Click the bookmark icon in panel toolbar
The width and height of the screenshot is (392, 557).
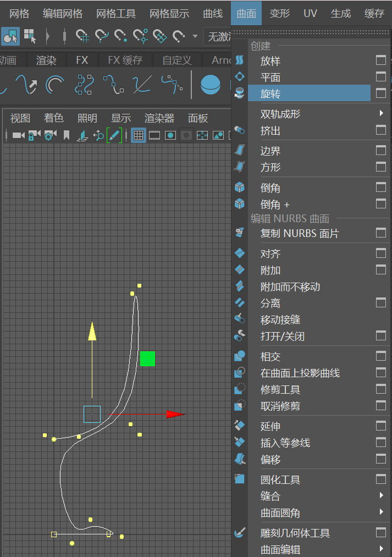pos(66,135)
